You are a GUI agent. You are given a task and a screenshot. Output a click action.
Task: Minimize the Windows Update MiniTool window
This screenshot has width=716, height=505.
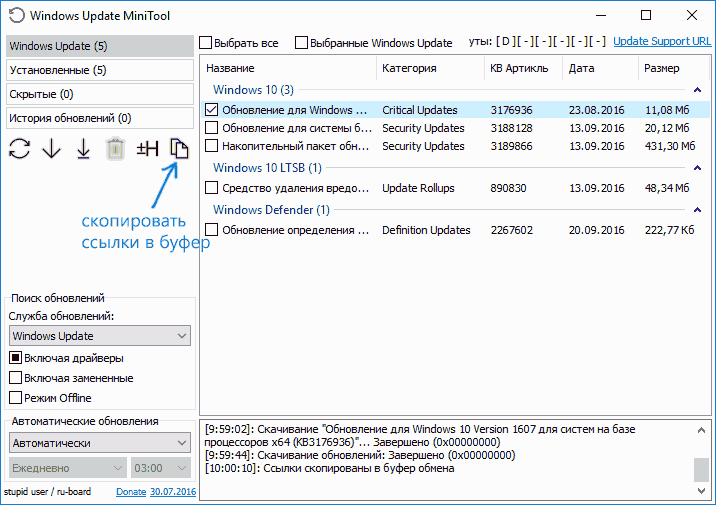601,16
